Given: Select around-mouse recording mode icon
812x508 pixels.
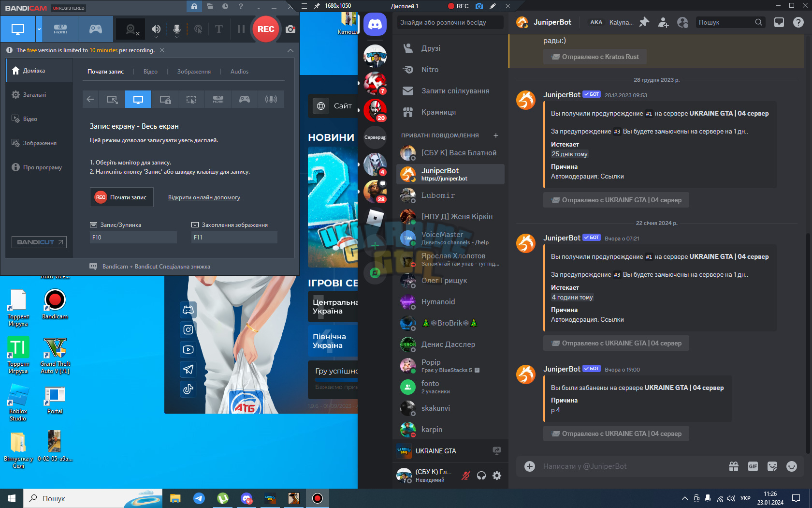Looking at the screenshot, I should (x=191, y=99).
